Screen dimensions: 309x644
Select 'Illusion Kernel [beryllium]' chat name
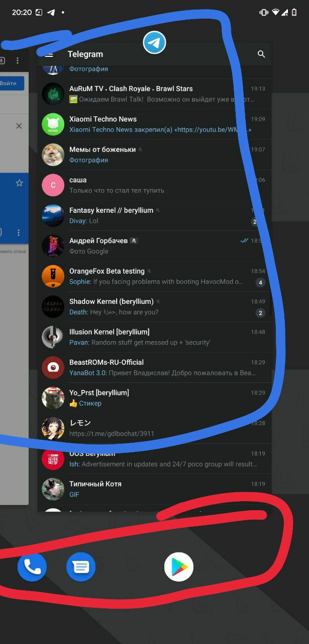click(x=109, y=332)
